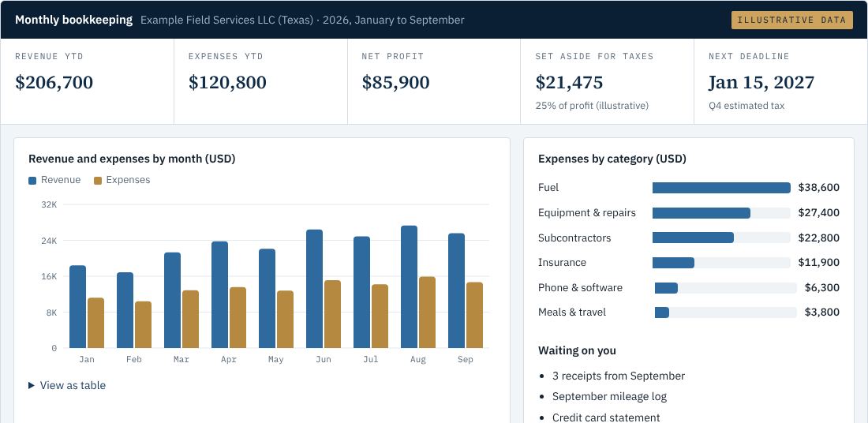Click the Monthly bookkeeping title

click(x=73, y=20)
